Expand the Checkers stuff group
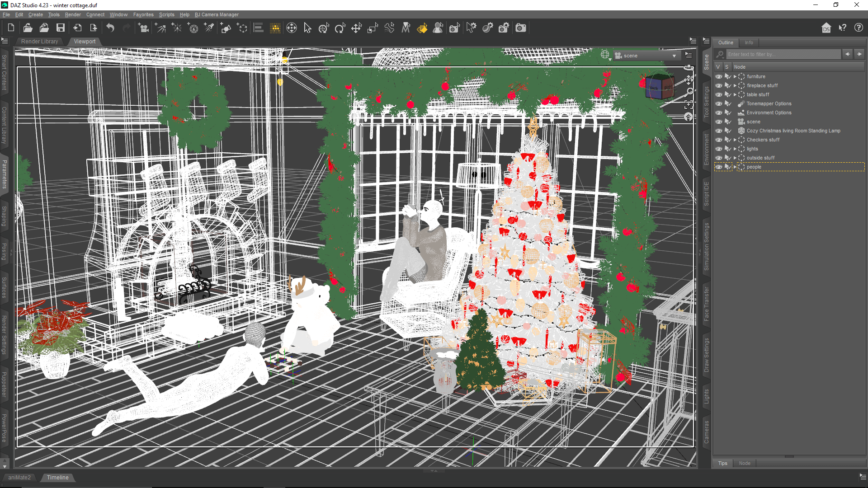This screenshot has height=488, width=868. point(735,140)
